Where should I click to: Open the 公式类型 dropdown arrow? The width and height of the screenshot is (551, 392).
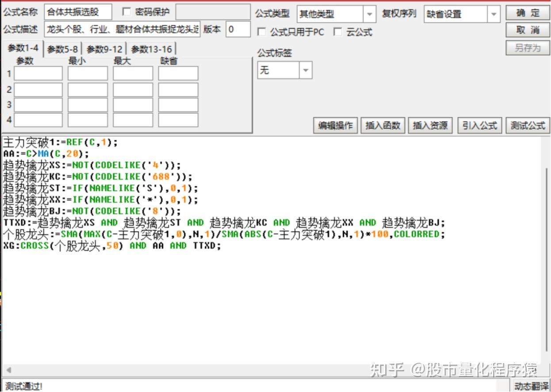click(370, 14)
